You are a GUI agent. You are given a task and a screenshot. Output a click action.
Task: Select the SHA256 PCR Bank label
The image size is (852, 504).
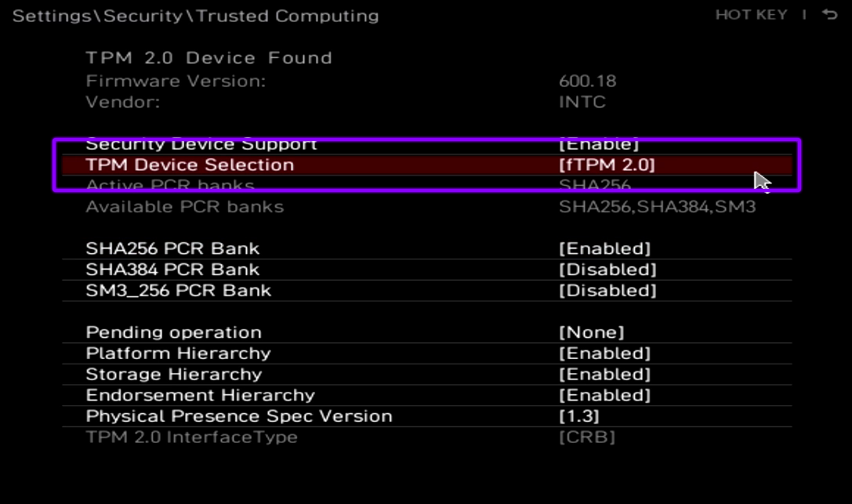point(172,248)
